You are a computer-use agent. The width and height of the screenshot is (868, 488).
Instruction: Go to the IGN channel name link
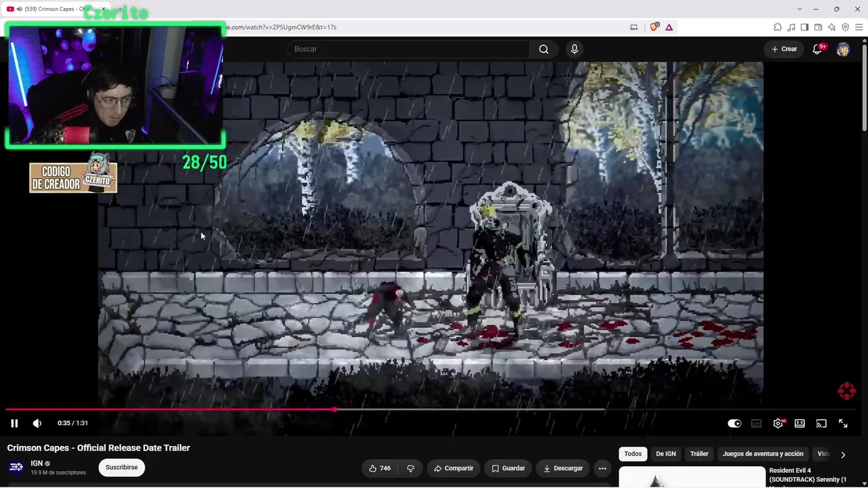click(x=37, y=464)
